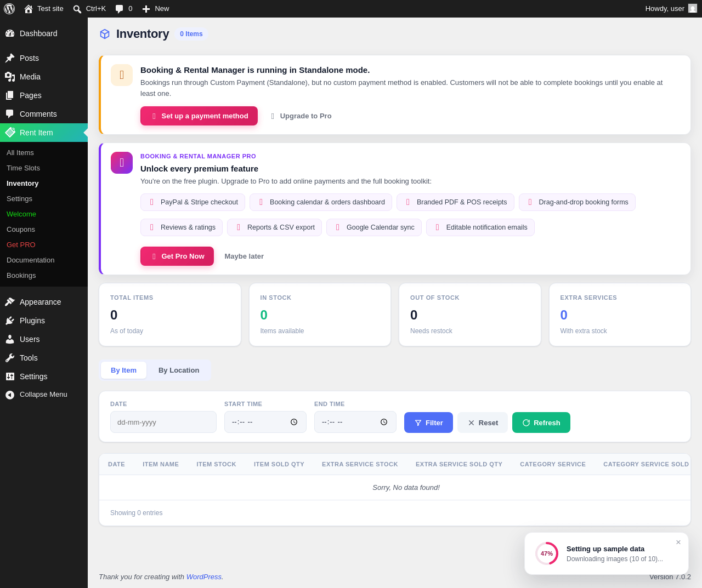Dismiss the sample data setup popup

(678, 543)
